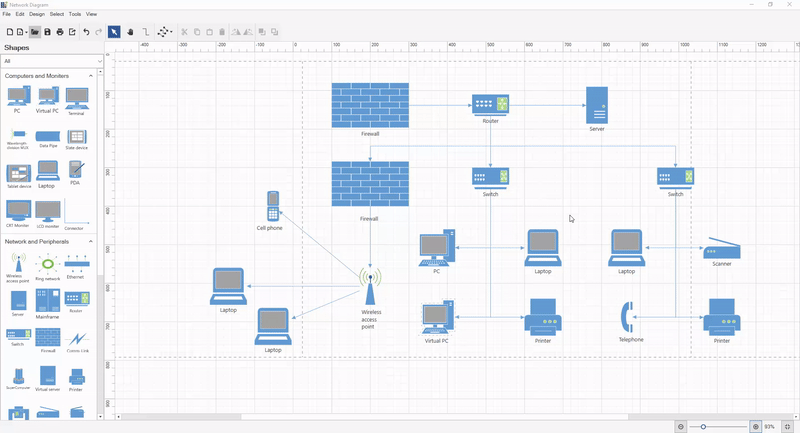Switch to the pan hand tool
The width and height of the screenshot is (800, 433).
pos(130,32)
